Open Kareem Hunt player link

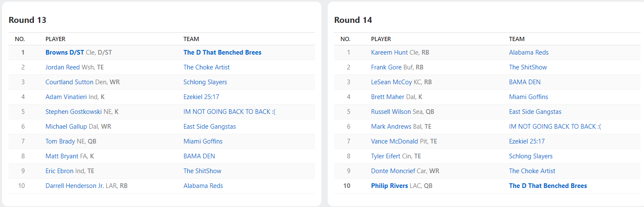[x=389, y=52]
